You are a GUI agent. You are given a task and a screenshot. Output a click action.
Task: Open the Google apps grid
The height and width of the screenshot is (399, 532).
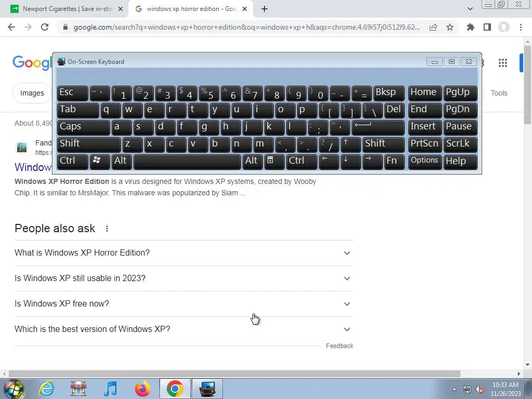[503, 63]
